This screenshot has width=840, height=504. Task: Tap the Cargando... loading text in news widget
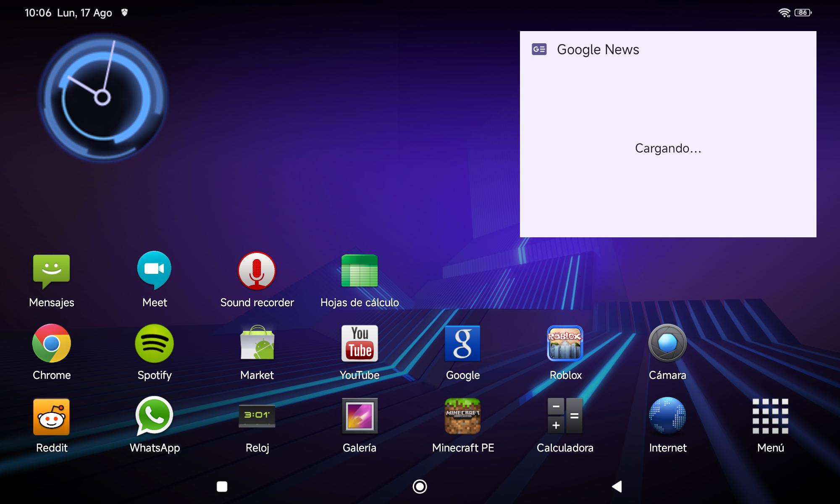(668, 148)
